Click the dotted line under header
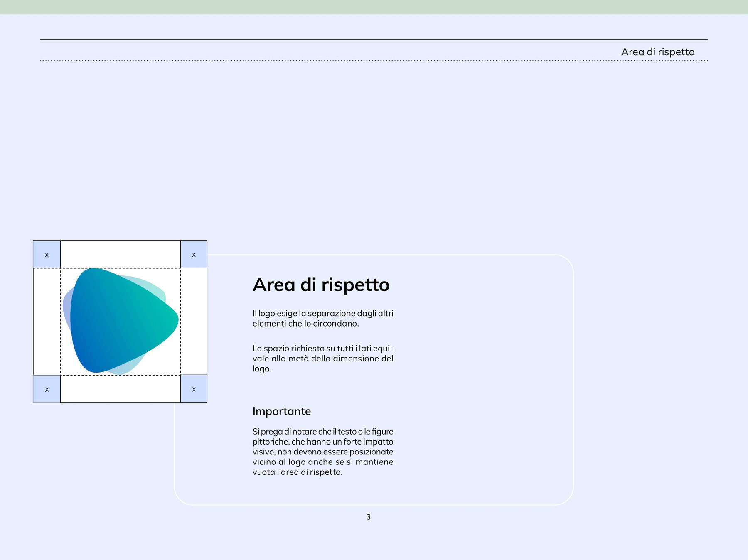This screenshot has height=560, width=748. pos(374,60)
